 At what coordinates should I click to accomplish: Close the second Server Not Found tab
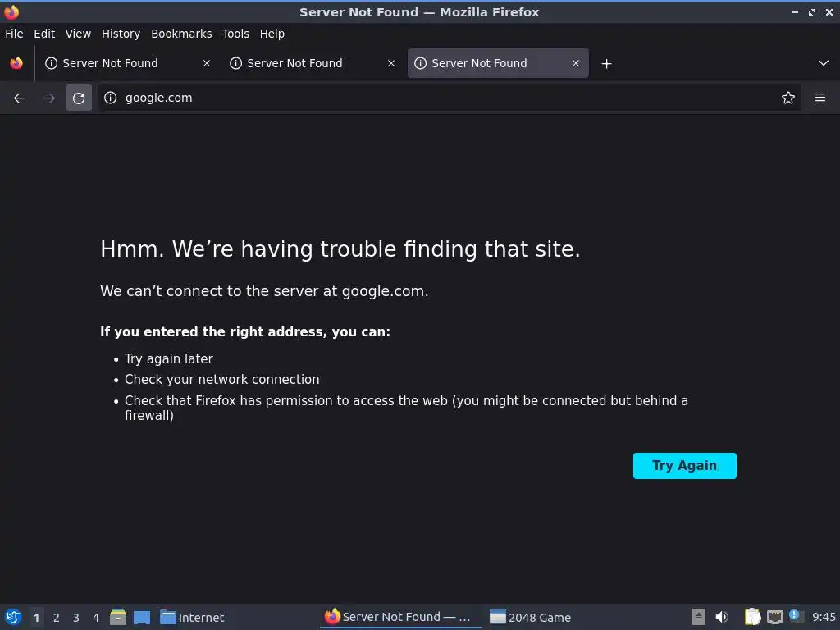click(x=391, y=63)
